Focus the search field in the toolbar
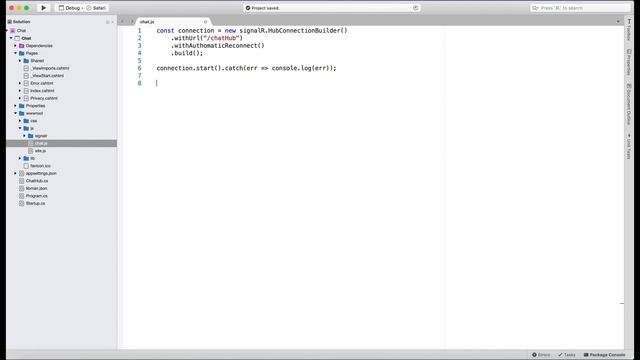The image size is (640, 360). pyautogui.click(x=580, y=8)
